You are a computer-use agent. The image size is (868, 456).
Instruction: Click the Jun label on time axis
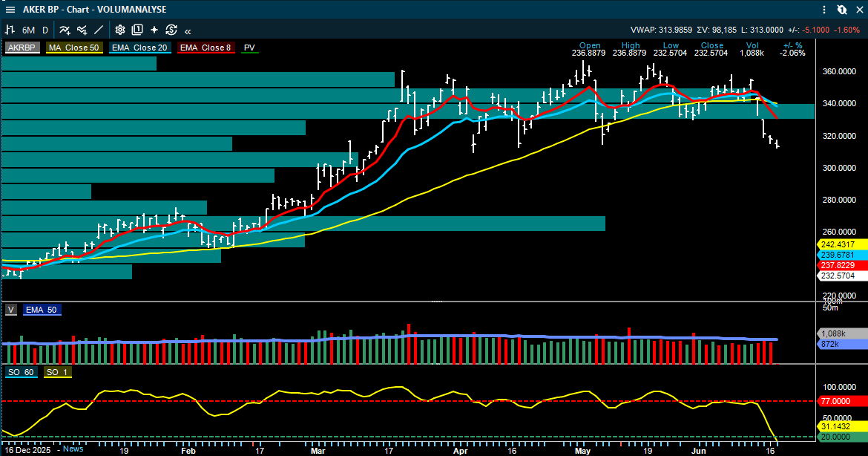point(699,451)
